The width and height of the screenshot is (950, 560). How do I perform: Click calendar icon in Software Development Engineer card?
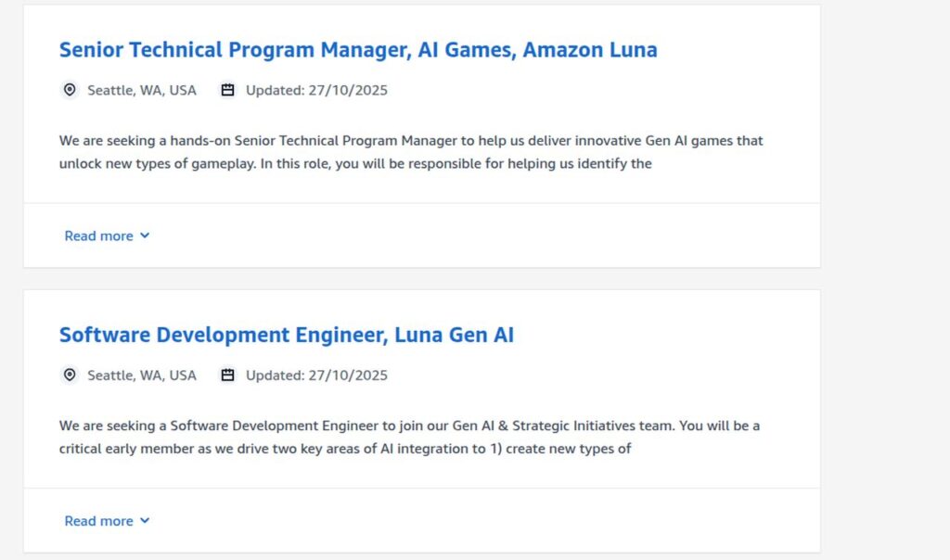227,375
